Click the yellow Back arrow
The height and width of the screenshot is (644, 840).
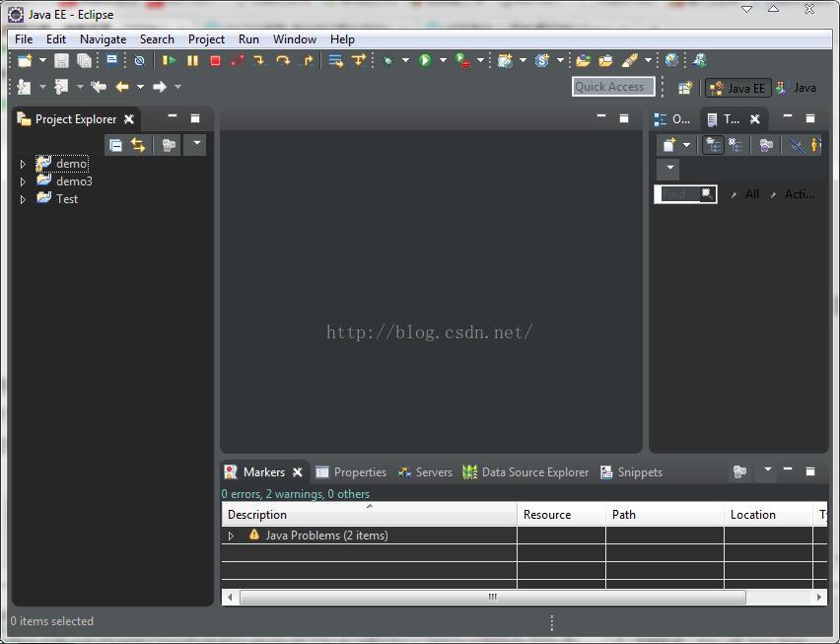tap(122, 86)
